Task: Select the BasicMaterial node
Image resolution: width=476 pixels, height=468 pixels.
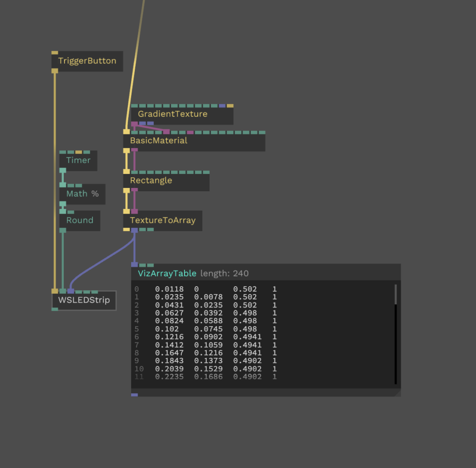Action: 194,141
